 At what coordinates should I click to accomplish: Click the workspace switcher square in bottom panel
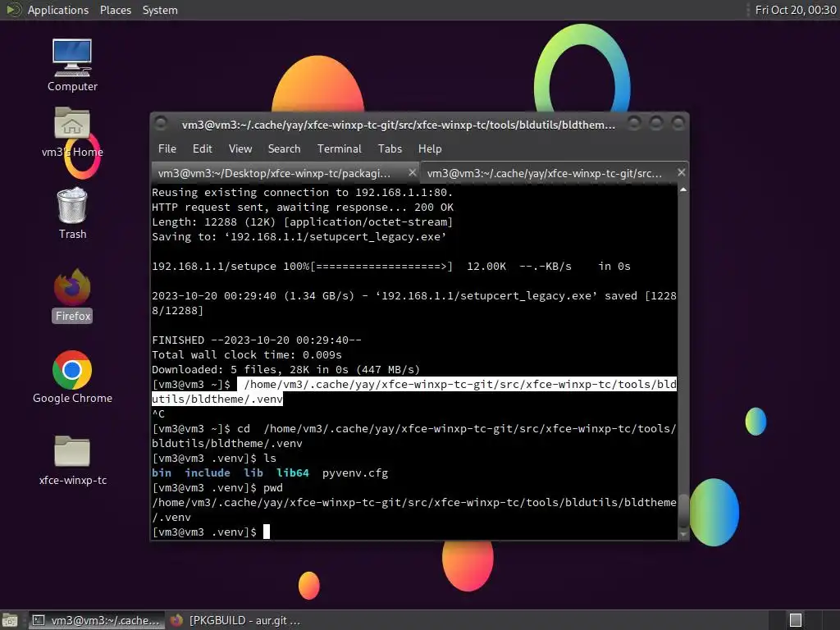(796, 620)
